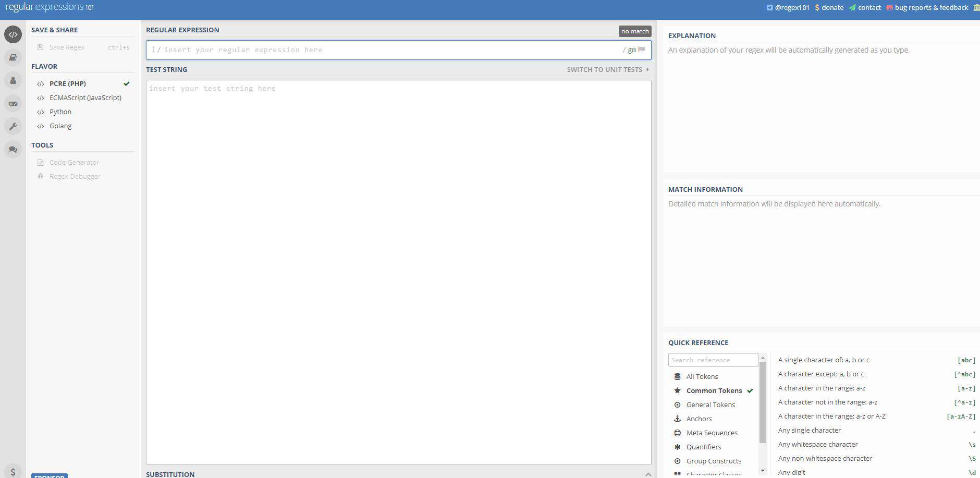Select PCRE (PHP) flavor

(x=83, y=83)
